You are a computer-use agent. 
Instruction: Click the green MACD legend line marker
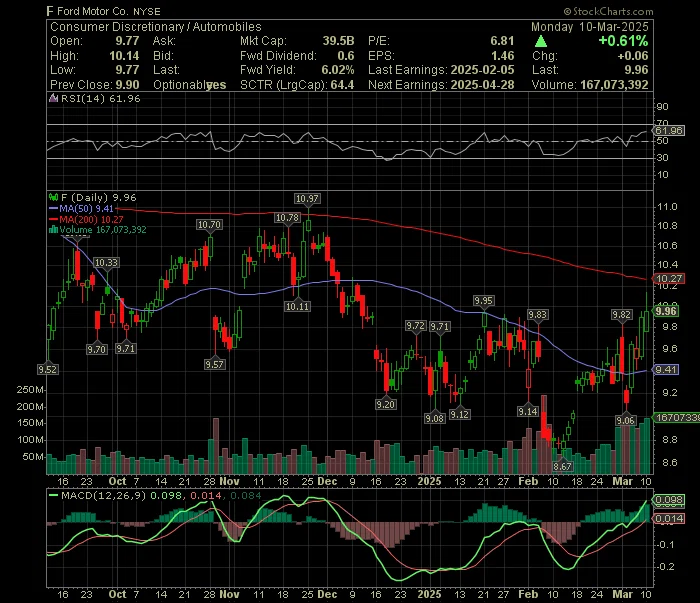[x=53, y=496]
